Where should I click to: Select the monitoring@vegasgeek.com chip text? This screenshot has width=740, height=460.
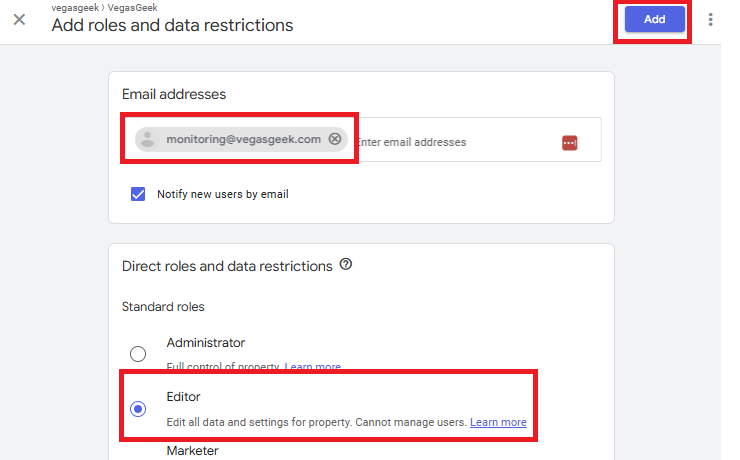click(x=243, y=140)
